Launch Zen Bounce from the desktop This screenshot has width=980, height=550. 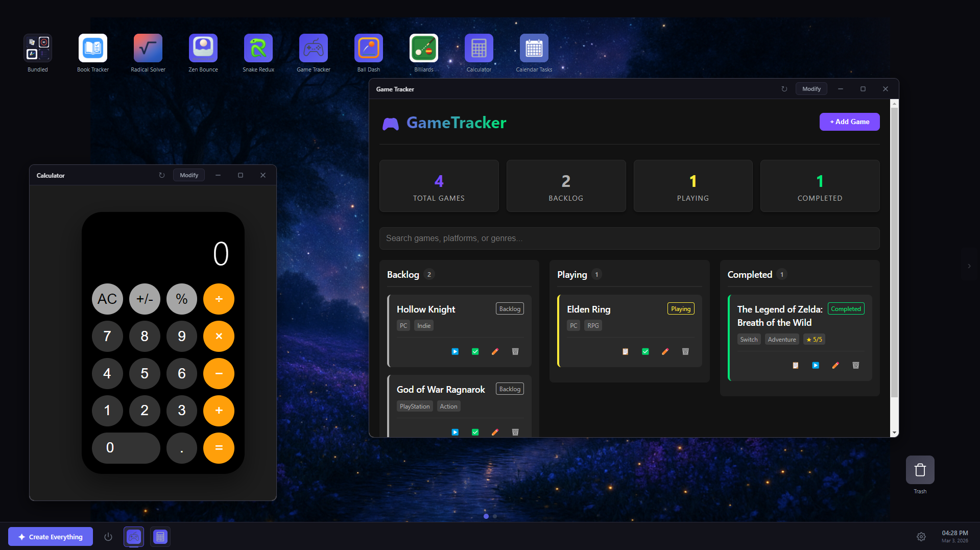pos(203,48)
